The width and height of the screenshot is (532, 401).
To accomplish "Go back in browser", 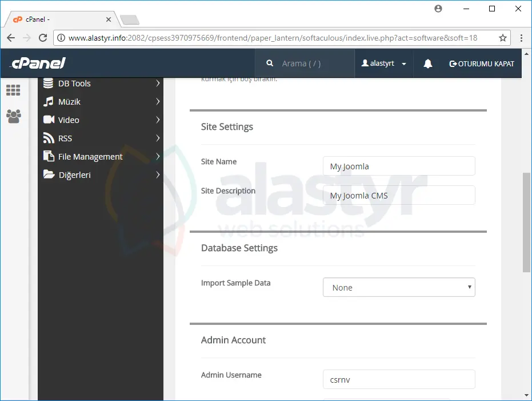I will click(x=11, y=38).
